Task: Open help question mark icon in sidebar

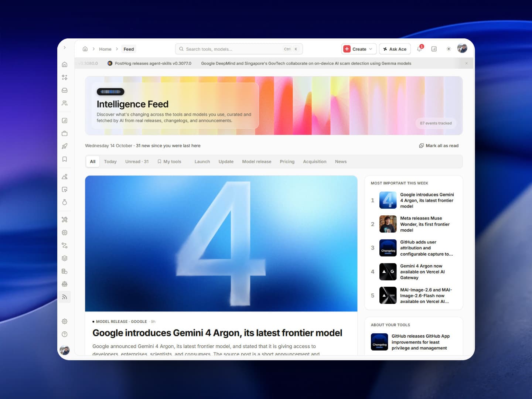Action: [65, 334]
